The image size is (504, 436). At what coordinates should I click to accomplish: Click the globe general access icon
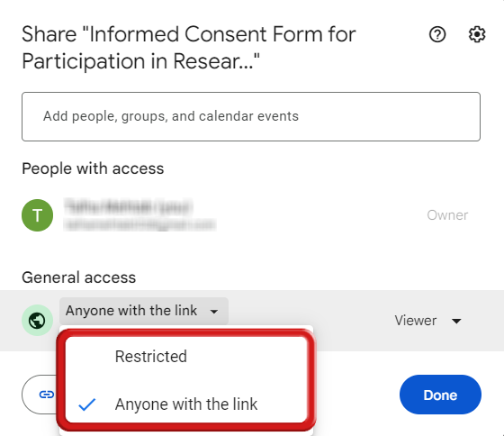tap(37, 321)
